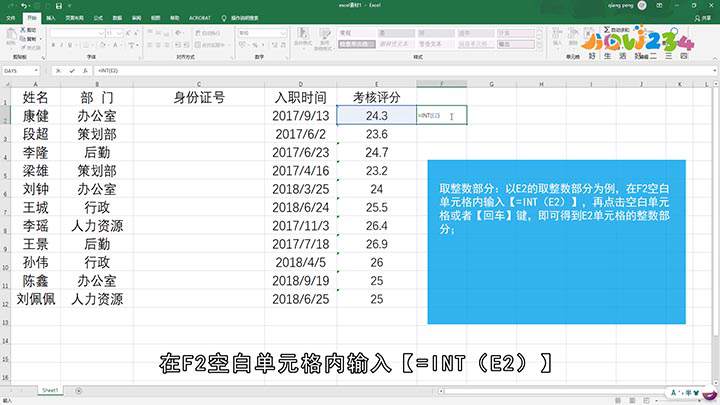Select column C header

(199, 84)
